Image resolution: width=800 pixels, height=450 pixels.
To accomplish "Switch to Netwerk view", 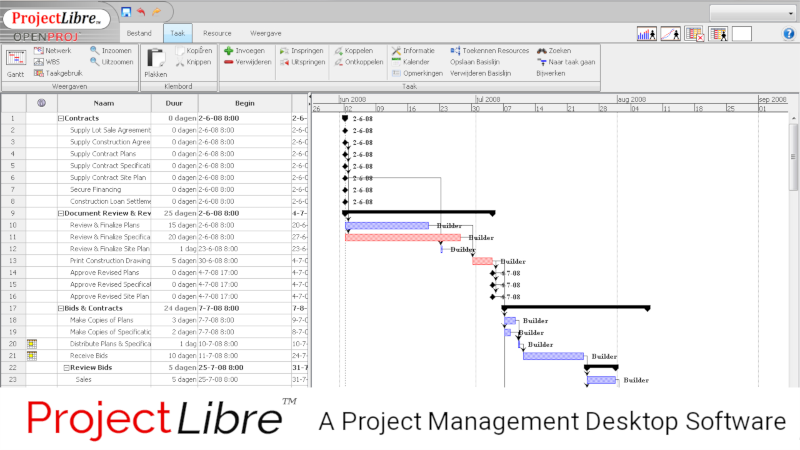I will (x=53, y=51).
